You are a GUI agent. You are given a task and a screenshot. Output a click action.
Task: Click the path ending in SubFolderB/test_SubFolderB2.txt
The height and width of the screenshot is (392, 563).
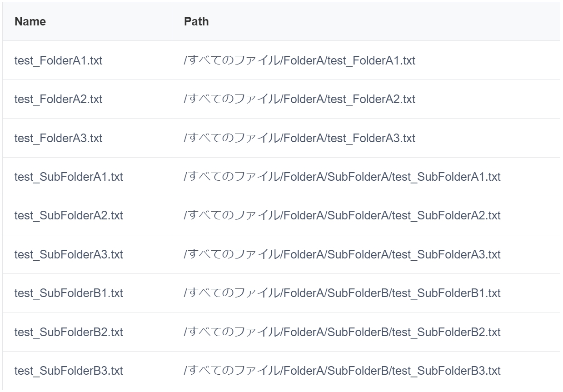(342, 332)
